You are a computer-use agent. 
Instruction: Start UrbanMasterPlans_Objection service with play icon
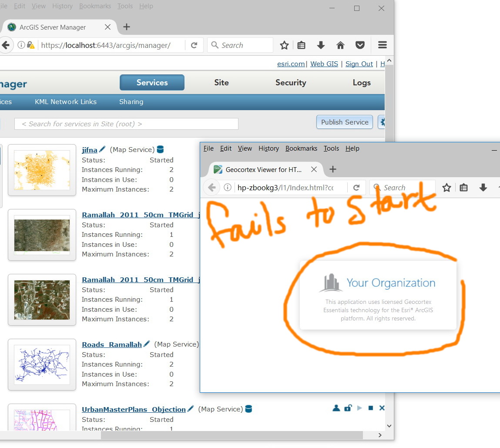click(359, 408)
